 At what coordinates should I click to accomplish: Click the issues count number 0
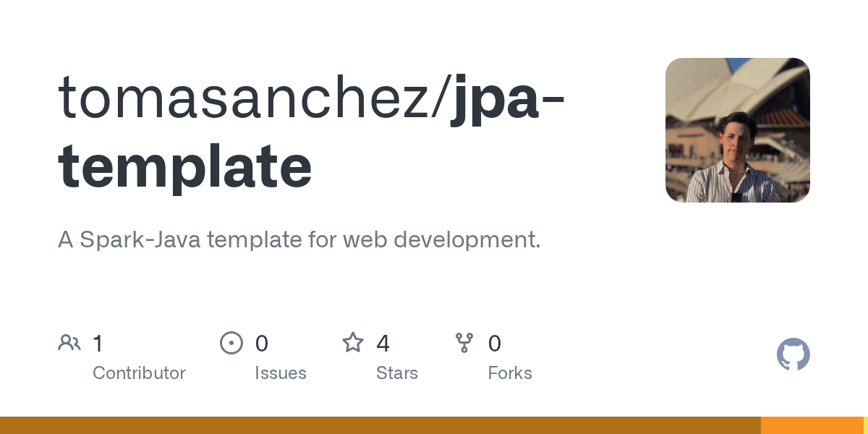tap(262, 343)
